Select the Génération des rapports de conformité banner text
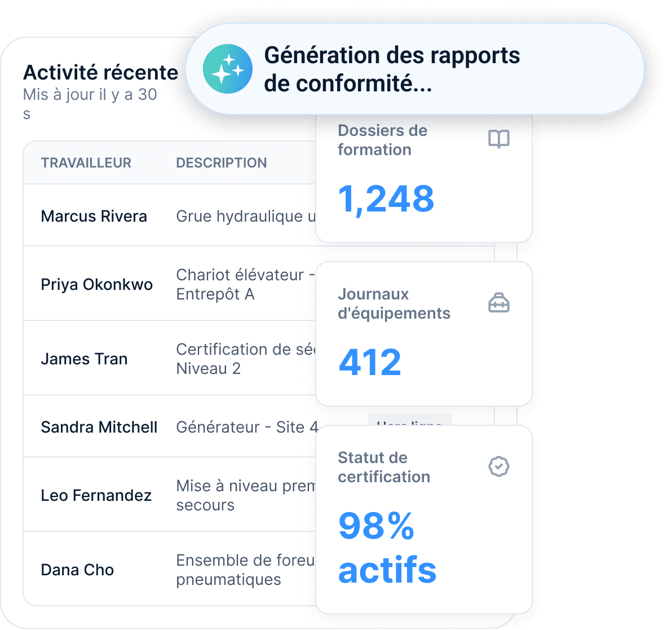Screen dimensions: 672x630 point(392,69)
